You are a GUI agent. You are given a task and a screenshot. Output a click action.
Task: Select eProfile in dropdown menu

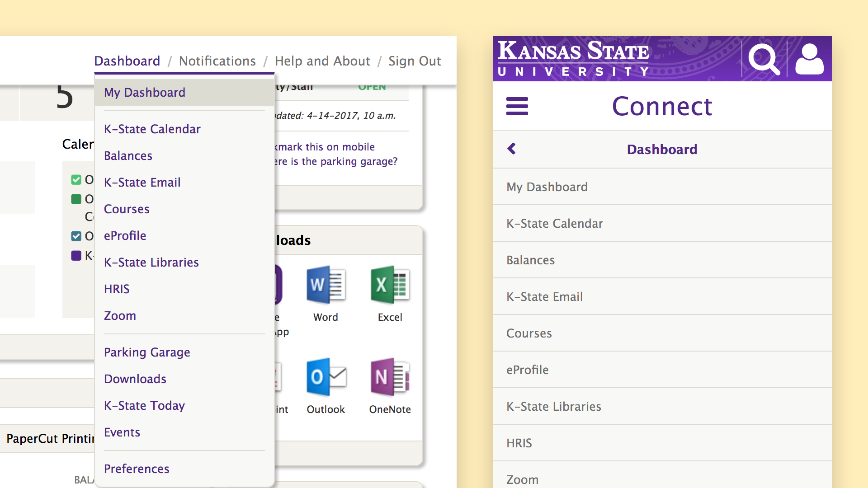(184, 236)
